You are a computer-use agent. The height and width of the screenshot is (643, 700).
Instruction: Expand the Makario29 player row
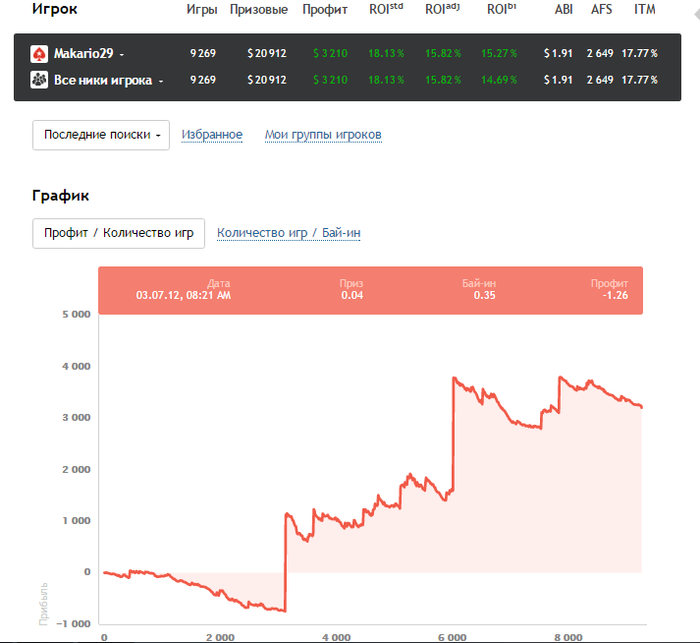click(x=122, y=54)
